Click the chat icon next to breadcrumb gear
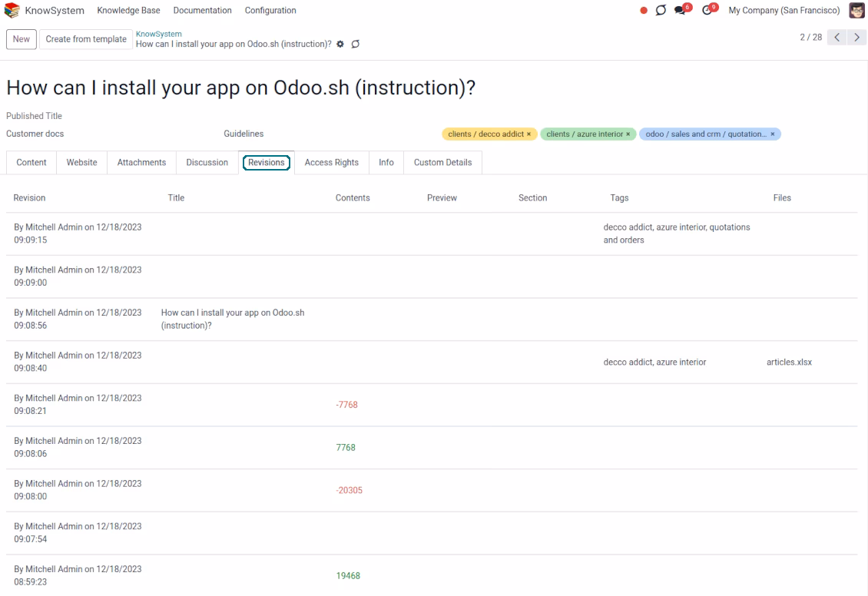The width and height of the screenshot is (868, 596). click(356, 45)
